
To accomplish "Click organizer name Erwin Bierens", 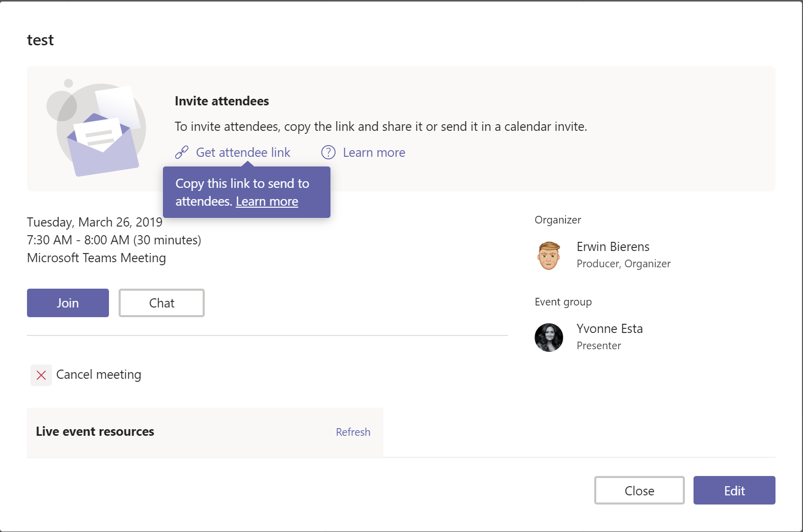I will coord(613,247).
